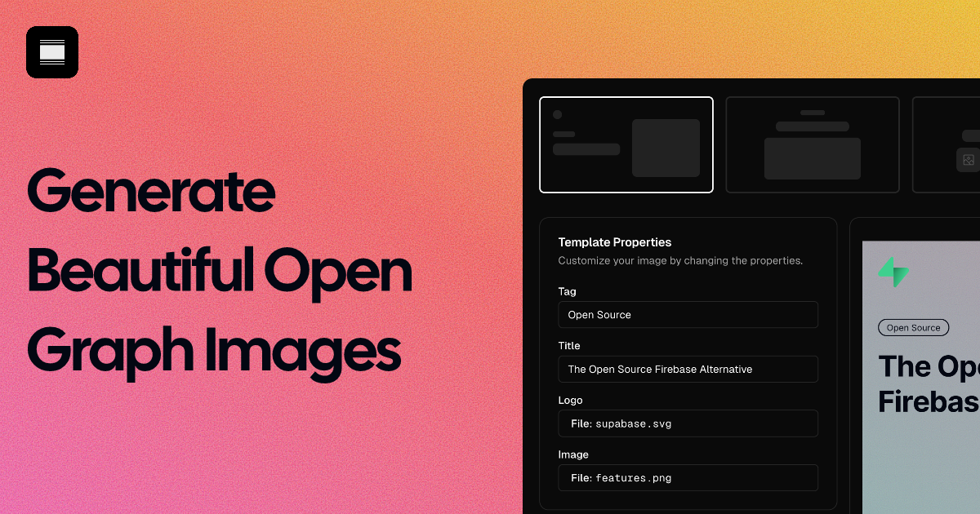Edit the Title field containing Firebase Alternative text
This screenshot has height=514, width=980.
[688, 369]
